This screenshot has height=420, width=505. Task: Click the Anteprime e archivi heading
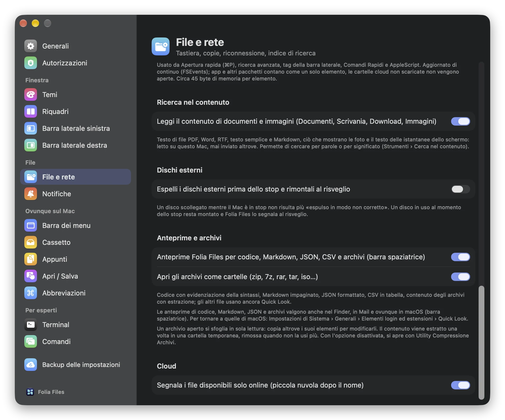tap(189, 238)
